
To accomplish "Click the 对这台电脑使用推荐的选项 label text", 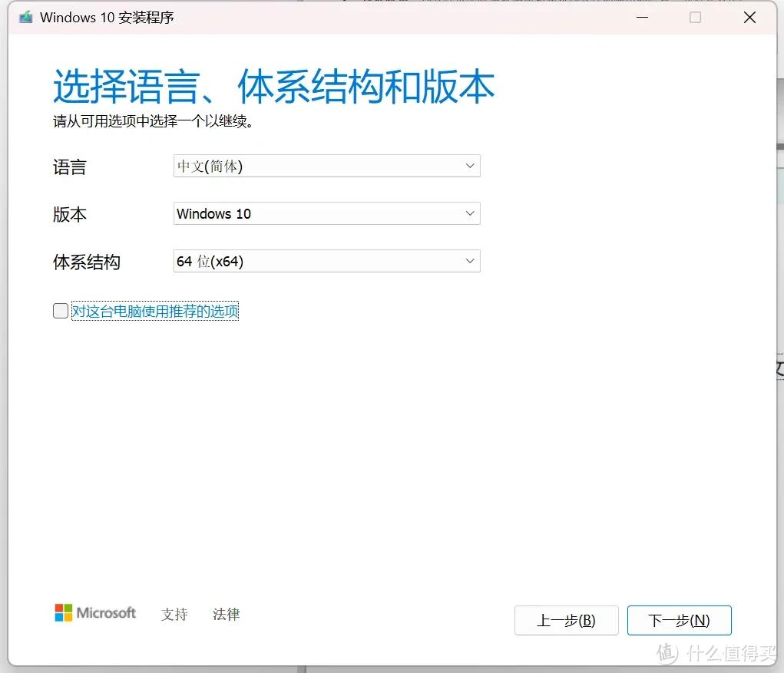I will click(155, 312).
